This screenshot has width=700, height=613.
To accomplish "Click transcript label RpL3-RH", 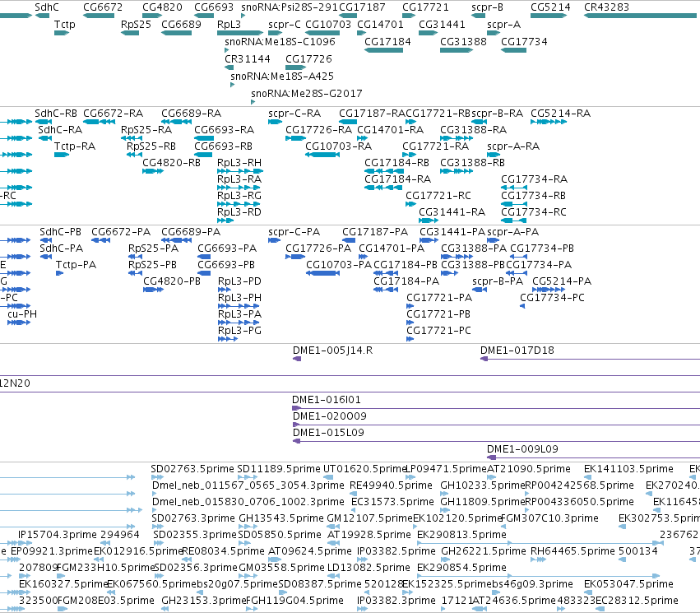I will coord(239,163).
